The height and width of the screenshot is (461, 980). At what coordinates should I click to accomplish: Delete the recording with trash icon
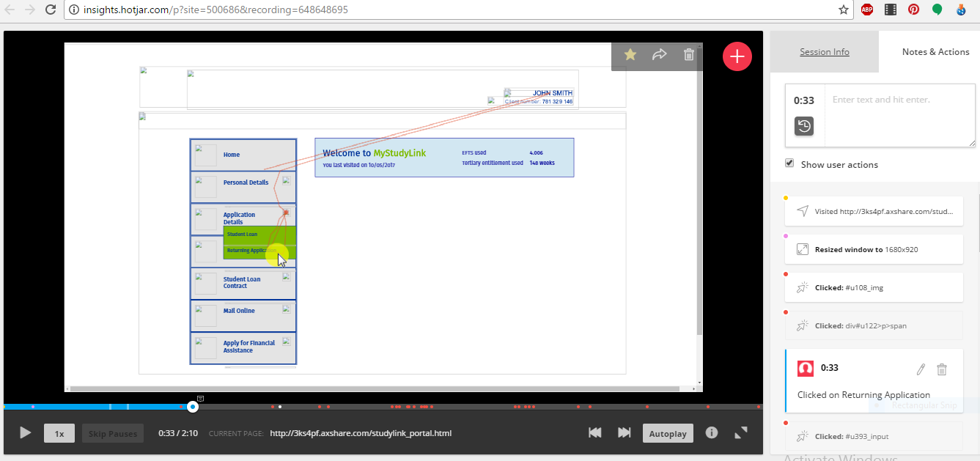point(688,54)
